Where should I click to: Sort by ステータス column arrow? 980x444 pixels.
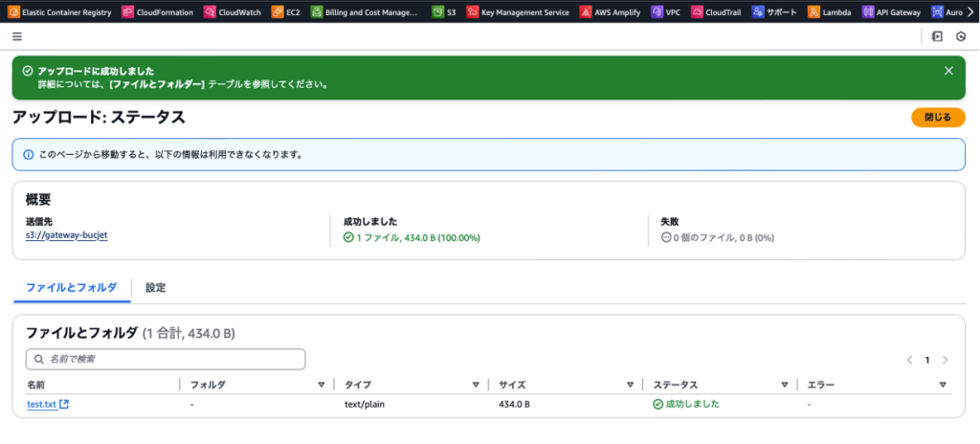click(x=785, y=385)
